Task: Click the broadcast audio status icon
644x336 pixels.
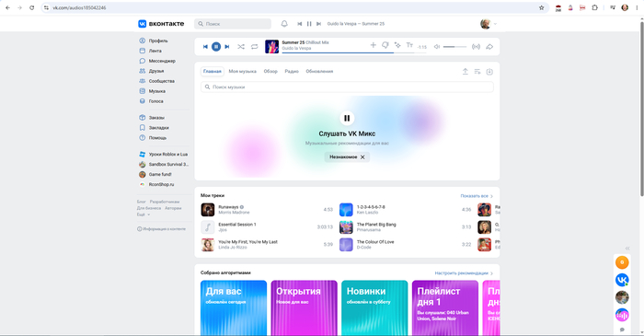Action: [476, 47]
